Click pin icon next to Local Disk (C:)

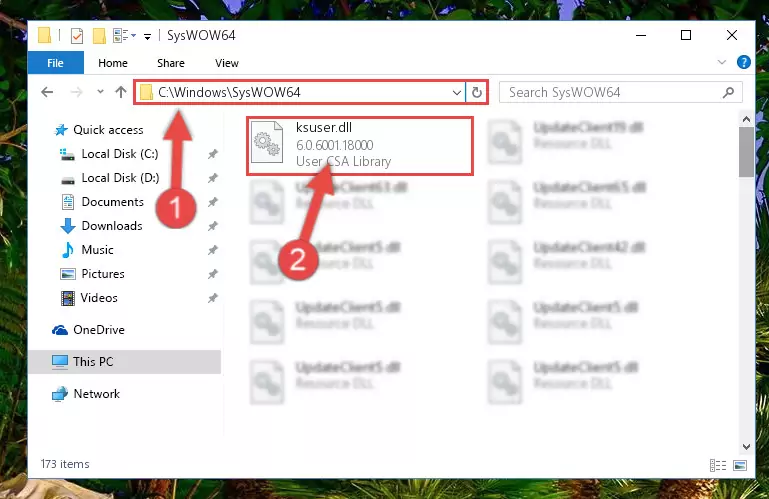(212, 154)
